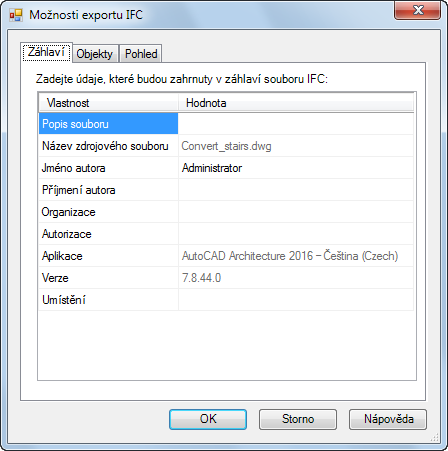Click the Organizace value cell
This screenshot has width=448, height=451.
pyautogui.click(x=296, y=212)
